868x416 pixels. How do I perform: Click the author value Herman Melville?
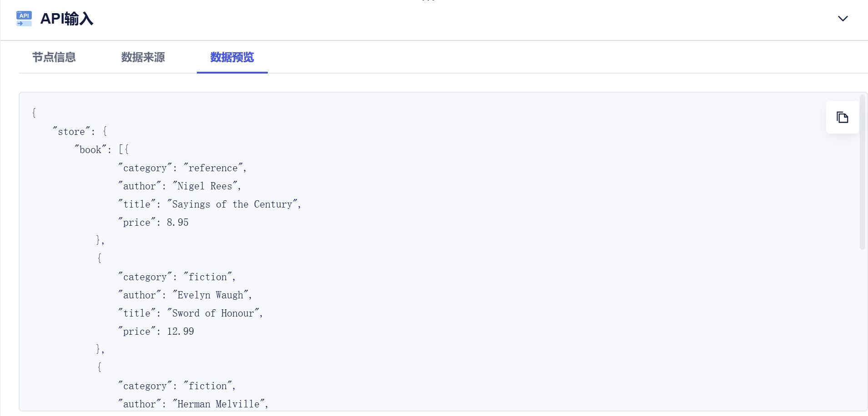(x=219, y=404)
